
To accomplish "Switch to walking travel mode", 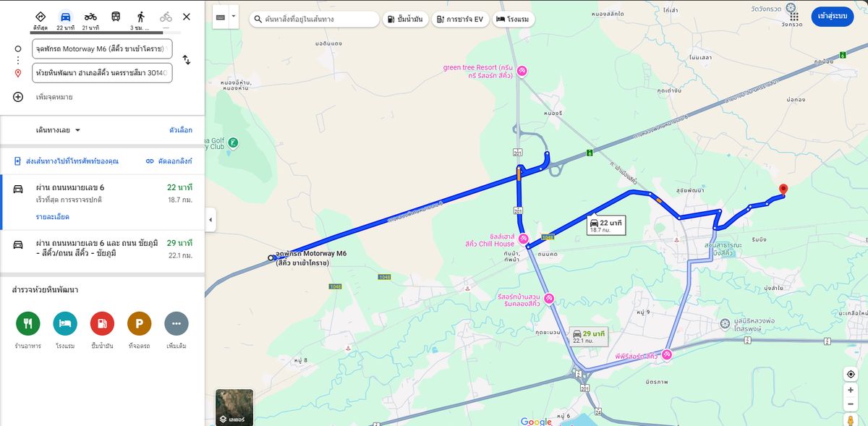I will click(140, 17).
